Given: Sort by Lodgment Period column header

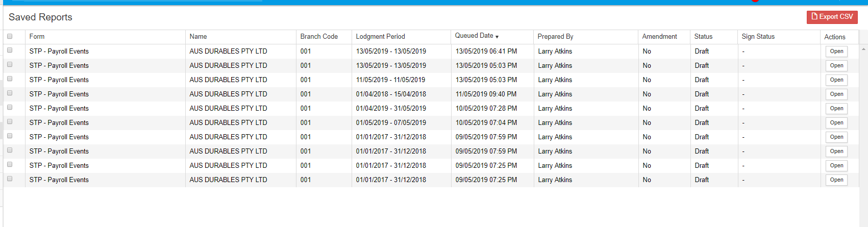Looking at the screenshot, I should tap(380, 37).
